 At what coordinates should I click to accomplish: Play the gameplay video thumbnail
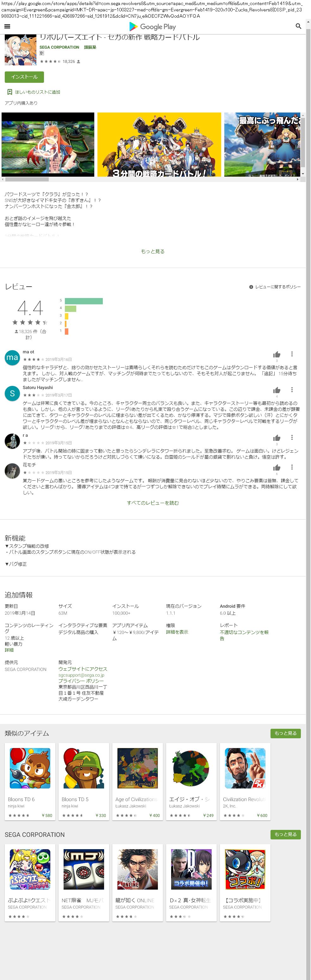point(48,144)
